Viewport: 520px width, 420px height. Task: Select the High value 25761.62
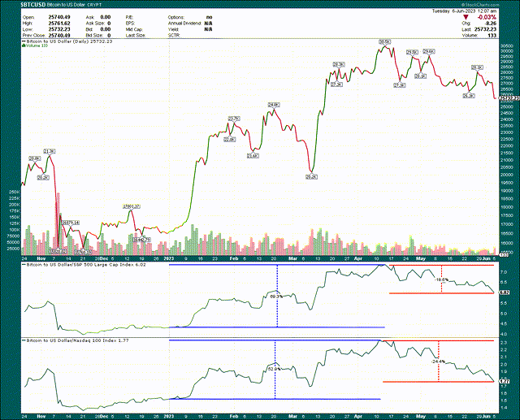59,24
